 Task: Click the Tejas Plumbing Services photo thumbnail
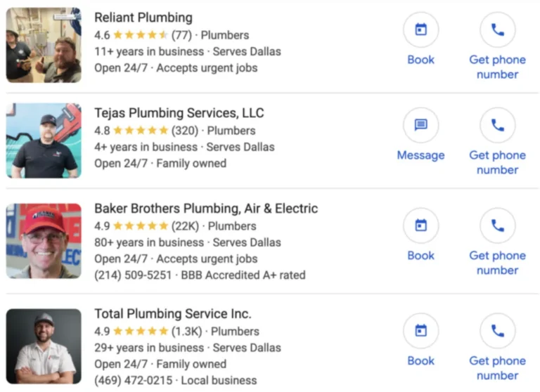44,141
